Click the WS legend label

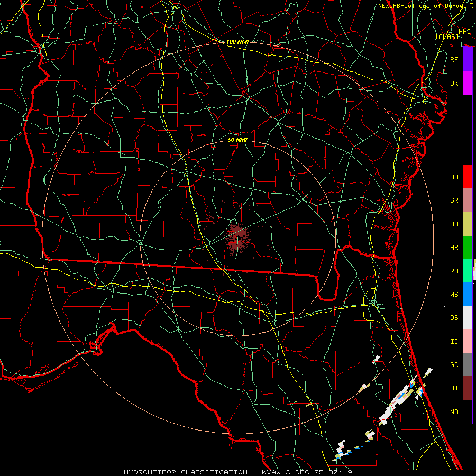(x=454, y=295)
